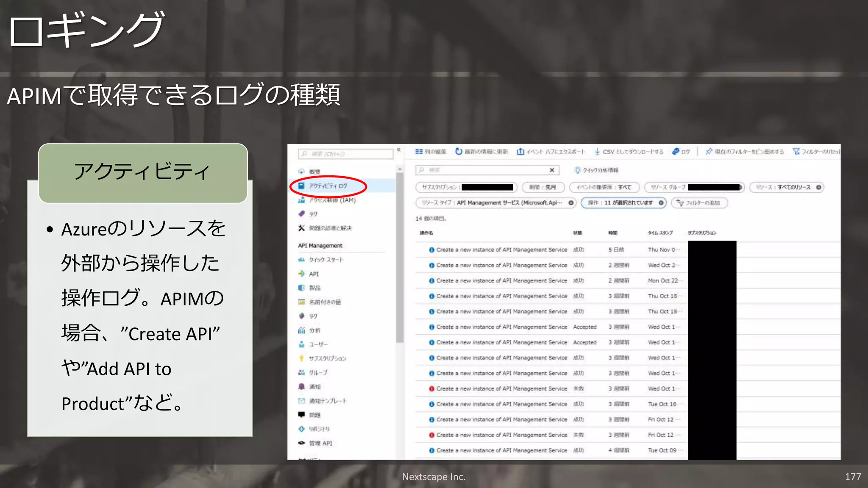Clear the activity log search with X
The image size is (868, 488).
(552, 170)
